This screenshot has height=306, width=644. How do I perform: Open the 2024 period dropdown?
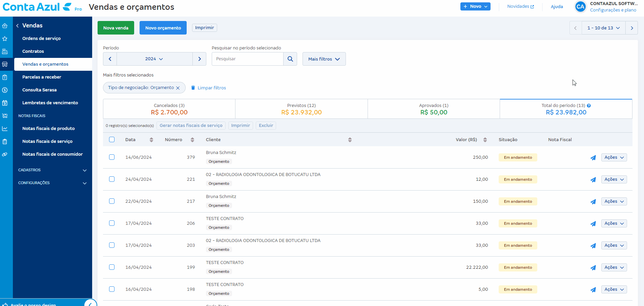154,59
